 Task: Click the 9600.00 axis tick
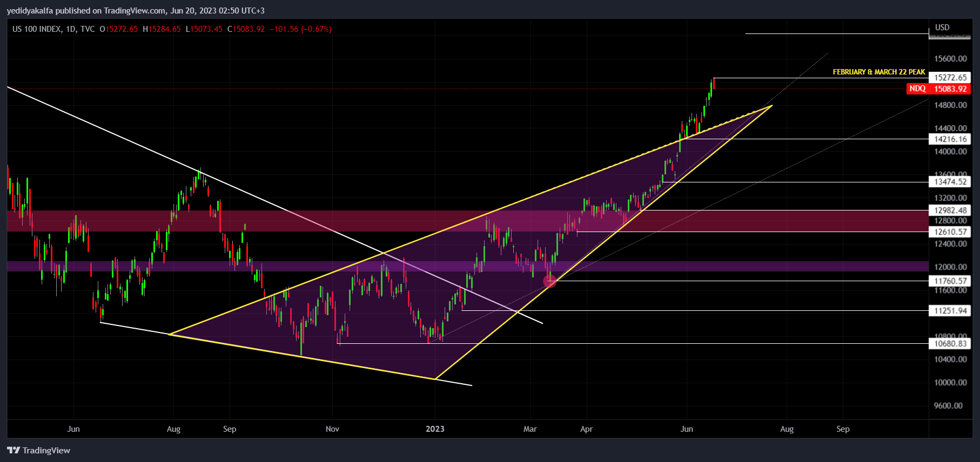click(x=948, y=406)
